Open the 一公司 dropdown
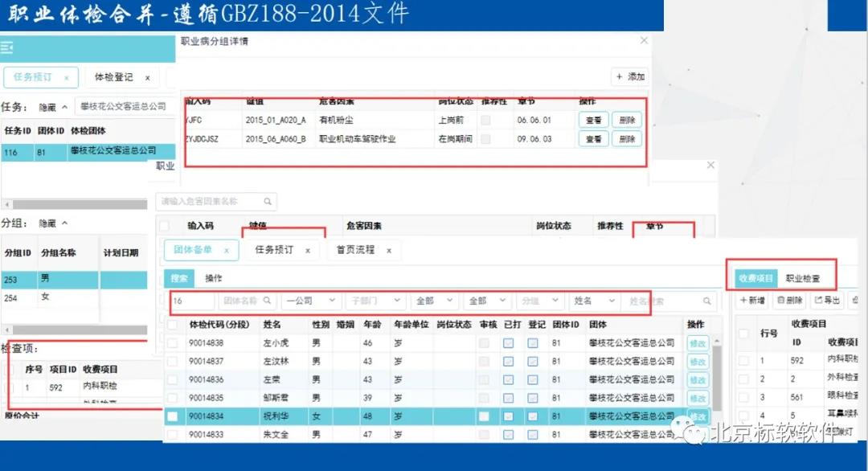868x471 pixels. [310, 301]
